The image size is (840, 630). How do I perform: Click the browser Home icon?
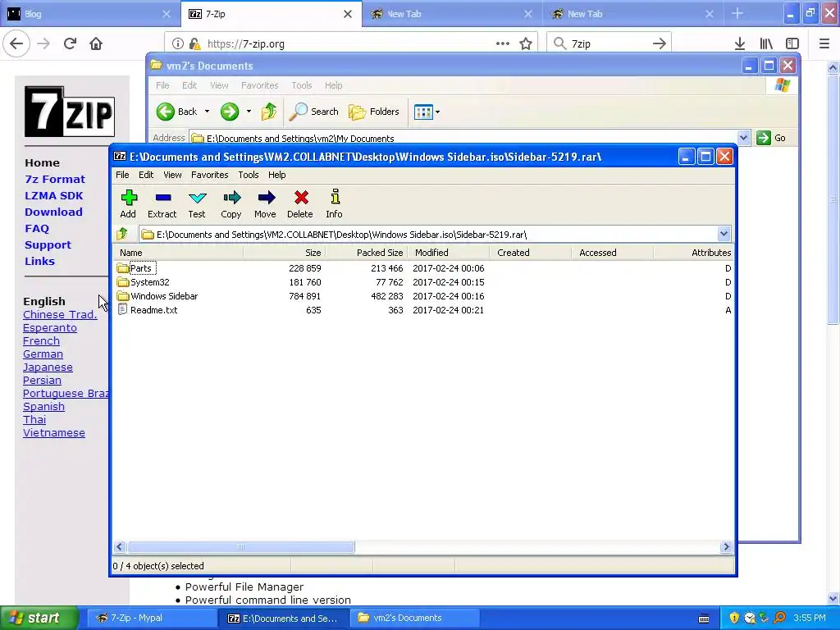coord(96,43)
